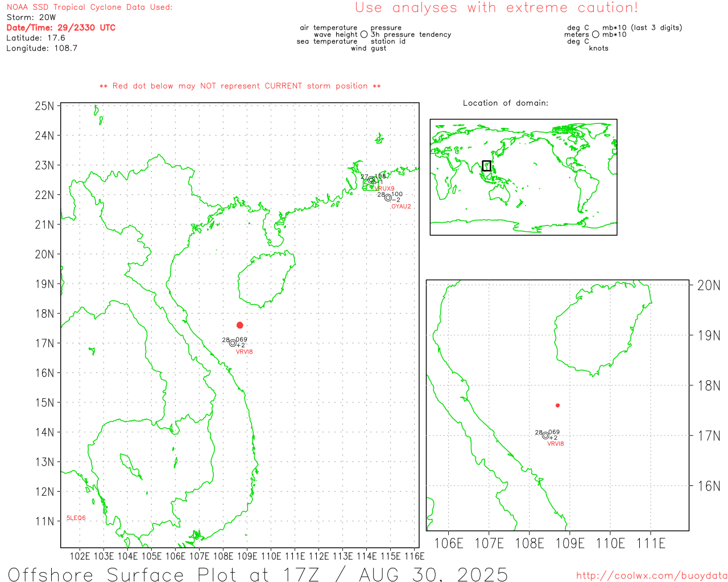Click red 'VRUX9' station label

384,189
